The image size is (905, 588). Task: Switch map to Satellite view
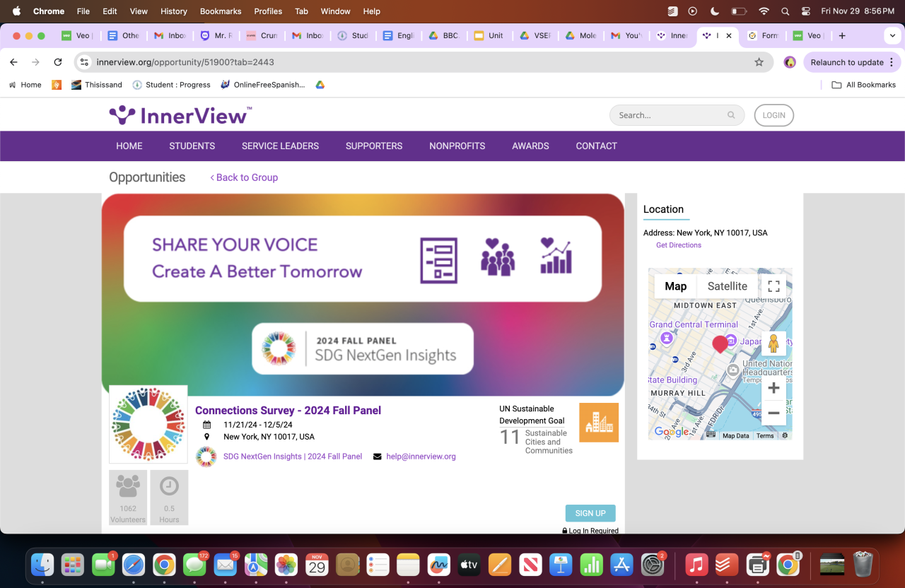tap(728, 286)
